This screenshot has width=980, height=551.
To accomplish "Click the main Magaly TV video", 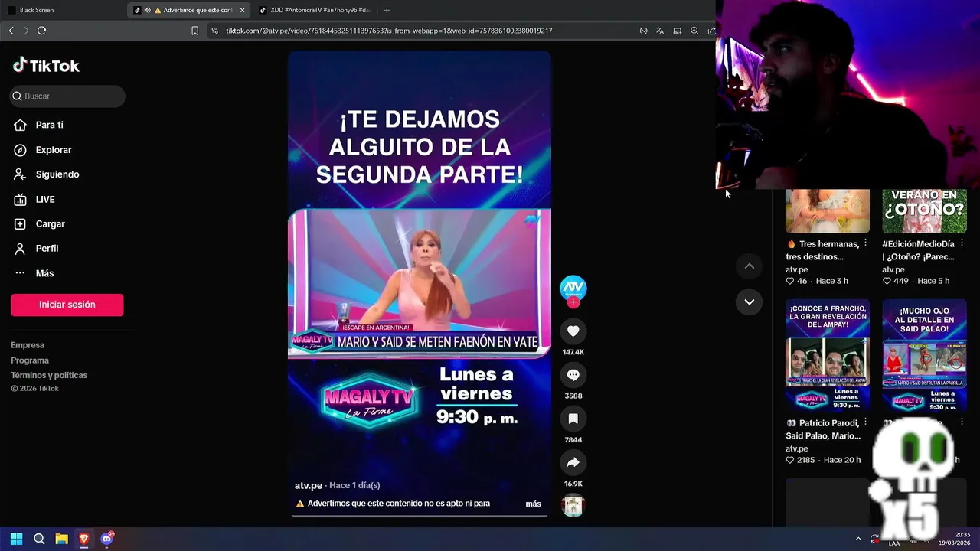I will [x=419, y=283].
